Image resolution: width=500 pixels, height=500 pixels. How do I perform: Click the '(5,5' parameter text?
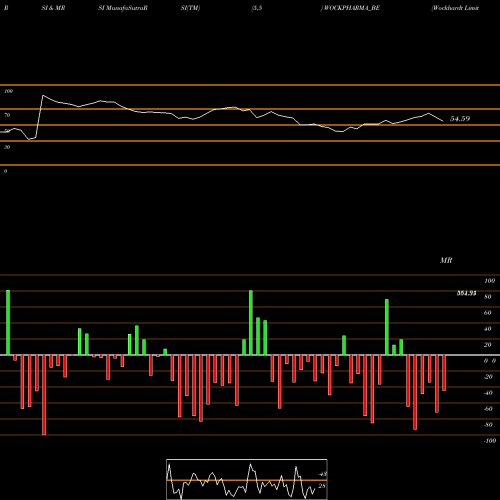pos(257,8)
